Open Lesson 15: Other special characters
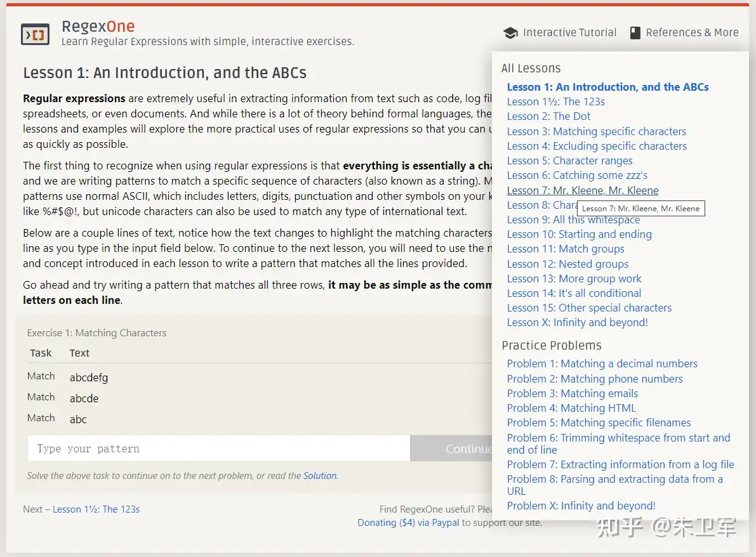Screen dimensions: 756x557 coord(589,308)
